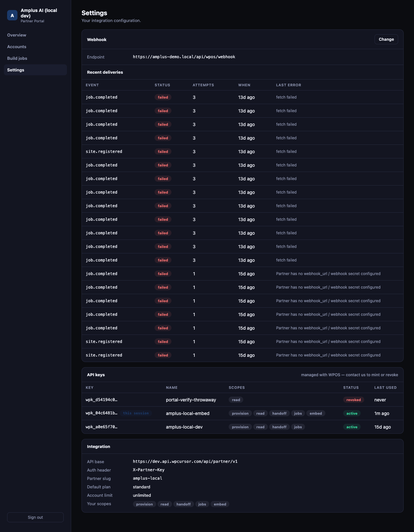Click the Endpoint label
The height and width of the screenshot is (532, 414).
pos(96,57)
